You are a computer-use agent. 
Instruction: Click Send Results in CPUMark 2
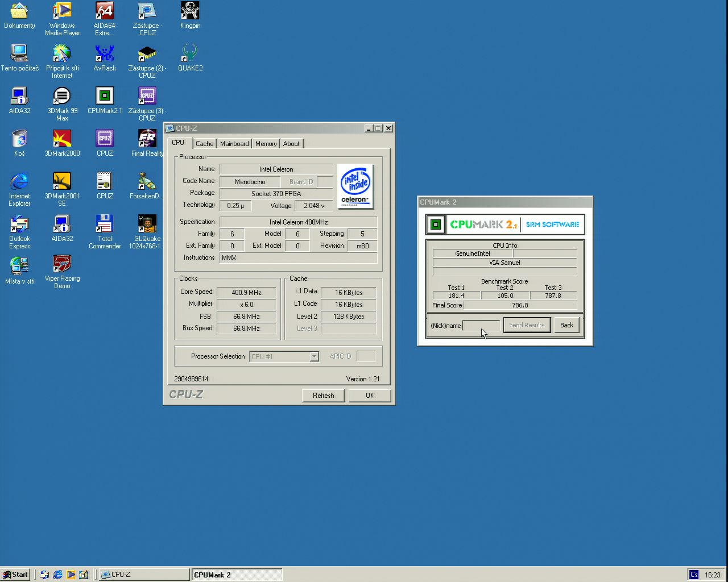527,325
